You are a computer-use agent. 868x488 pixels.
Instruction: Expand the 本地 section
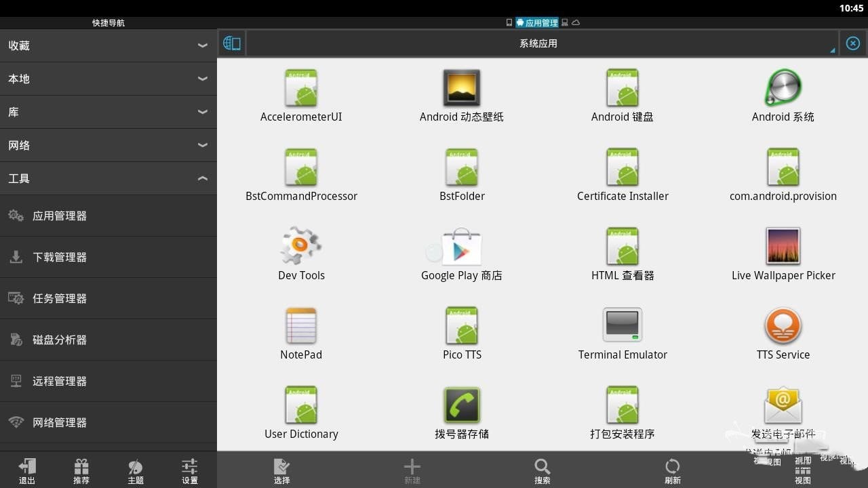108,79
